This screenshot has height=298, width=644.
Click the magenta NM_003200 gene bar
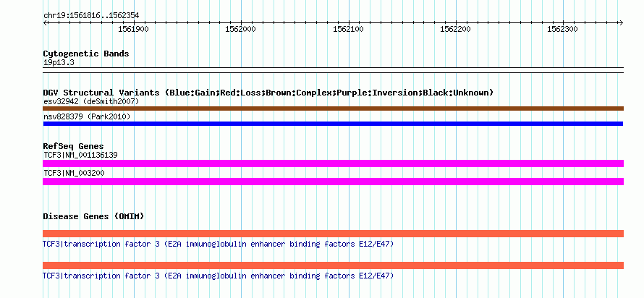pos(333,182)
